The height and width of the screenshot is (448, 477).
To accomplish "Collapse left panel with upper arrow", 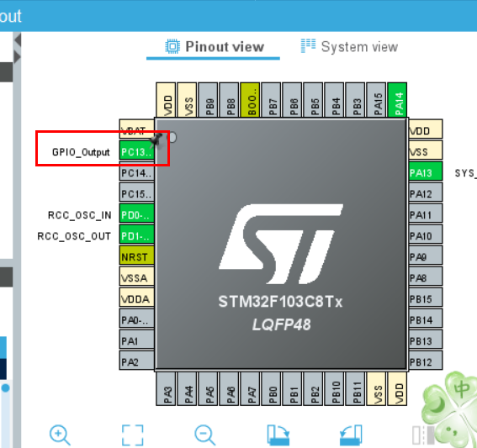I will tap(18, 40).
